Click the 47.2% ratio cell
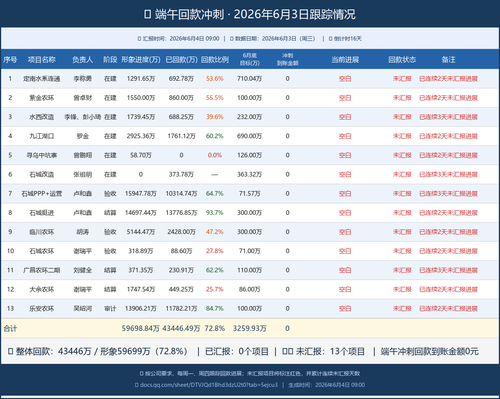This screenshot has width=500, height=399. coord(215,232)
